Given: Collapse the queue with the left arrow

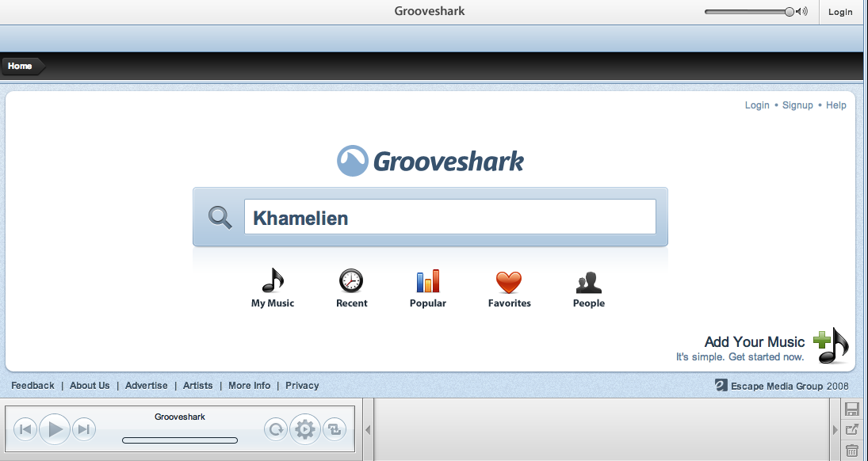Looking at the screenshot, I should click(x=368, y=429).
